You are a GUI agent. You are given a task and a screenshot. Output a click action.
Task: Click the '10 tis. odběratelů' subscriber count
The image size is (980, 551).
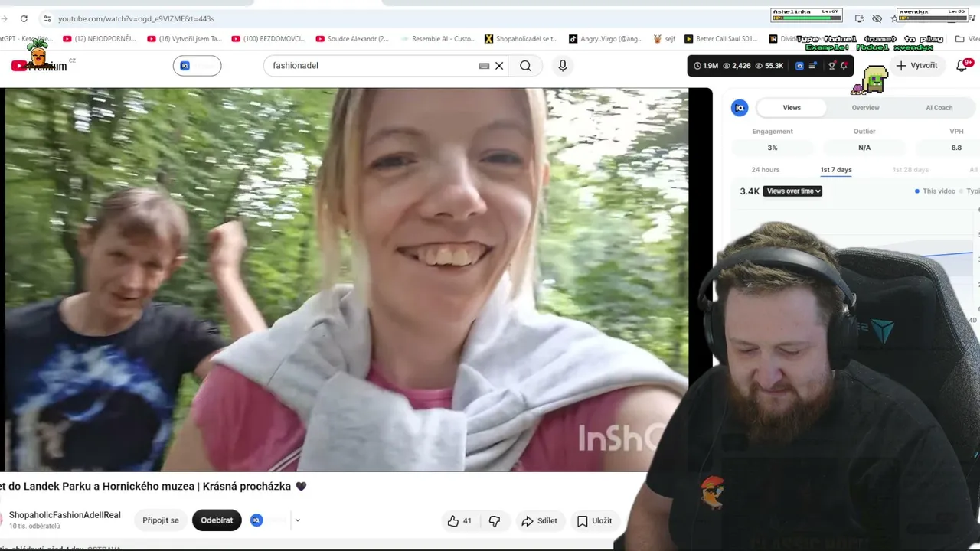pyautogui.click(x=34, y=527)
